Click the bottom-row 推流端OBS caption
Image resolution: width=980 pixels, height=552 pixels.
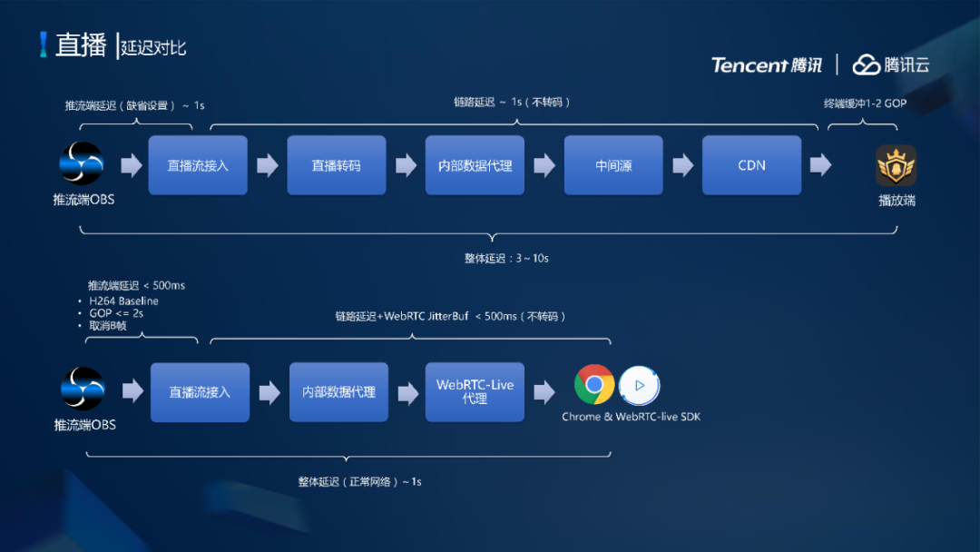point(85,425)
